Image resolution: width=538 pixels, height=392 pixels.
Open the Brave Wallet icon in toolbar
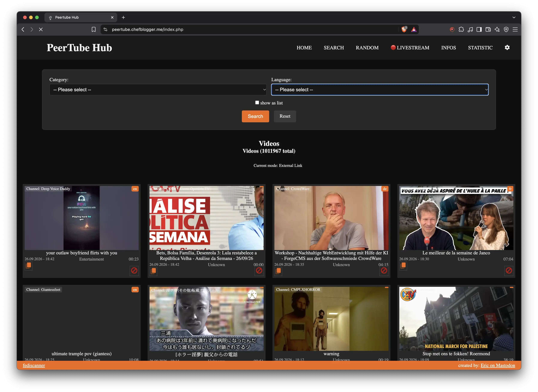(488, 29)
